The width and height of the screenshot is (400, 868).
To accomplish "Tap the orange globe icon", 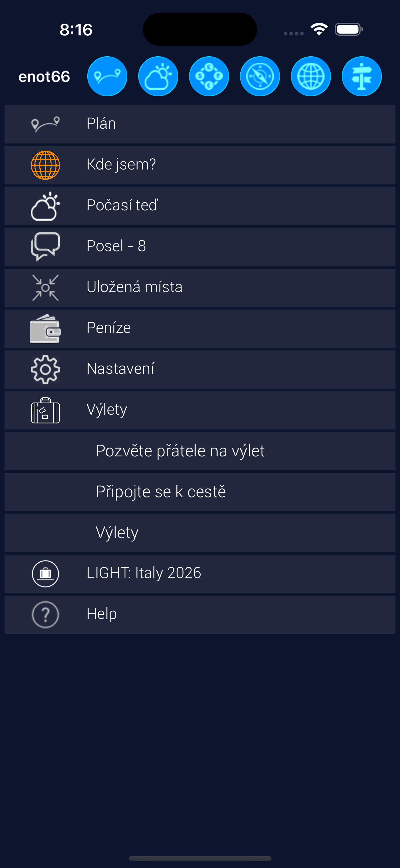I will (45, 165).
